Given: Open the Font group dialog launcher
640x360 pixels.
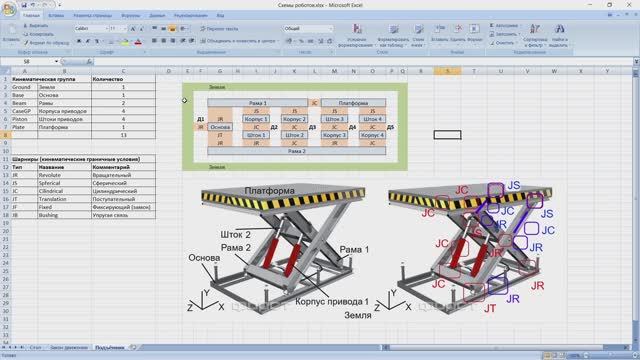Looking at the screenshot, I should pyautogui.click(x=144, y=53).
